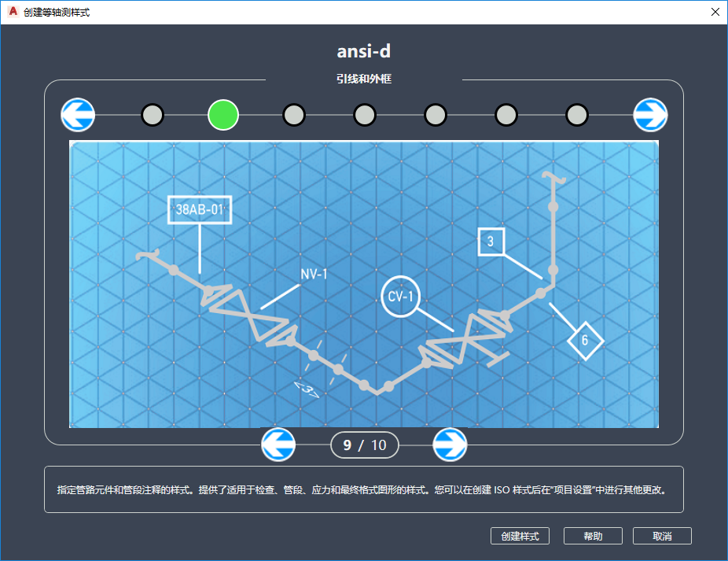Select the green active step circle
The height and width of the screenshot is (561, 728).
pyautogui.click(x=223, y=115)
